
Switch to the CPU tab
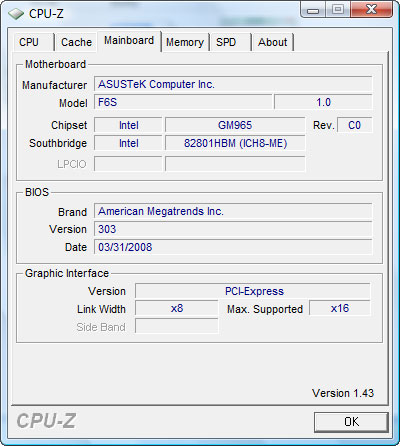pos(33,42)
